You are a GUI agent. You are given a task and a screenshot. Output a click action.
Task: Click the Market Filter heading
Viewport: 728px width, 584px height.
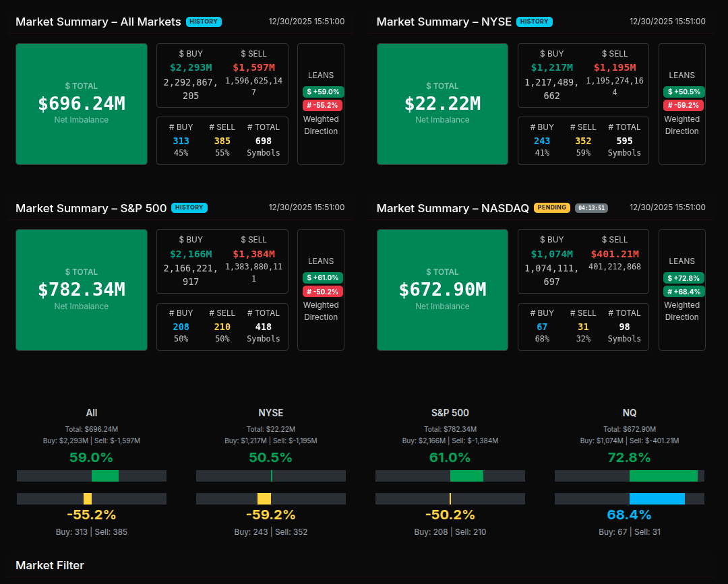click(50, 565)
